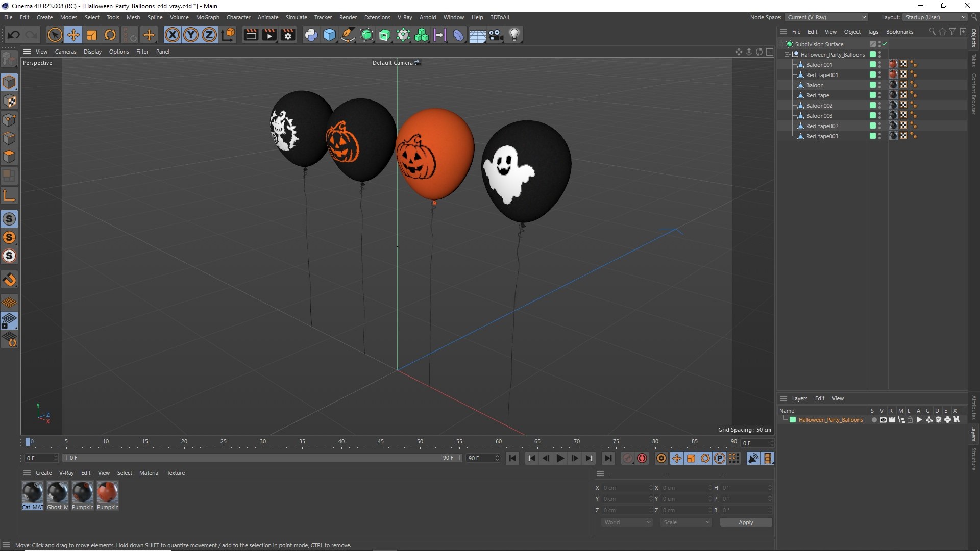Click the Record Active Objects button

point(628,458)
